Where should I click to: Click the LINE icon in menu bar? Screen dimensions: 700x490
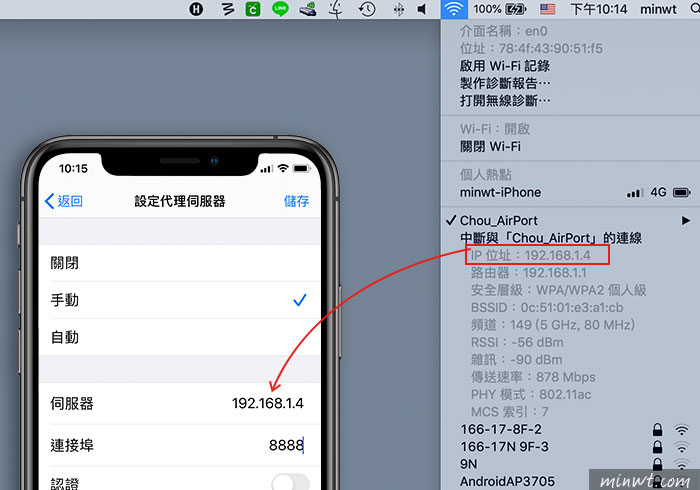click(x=280, y=9)
